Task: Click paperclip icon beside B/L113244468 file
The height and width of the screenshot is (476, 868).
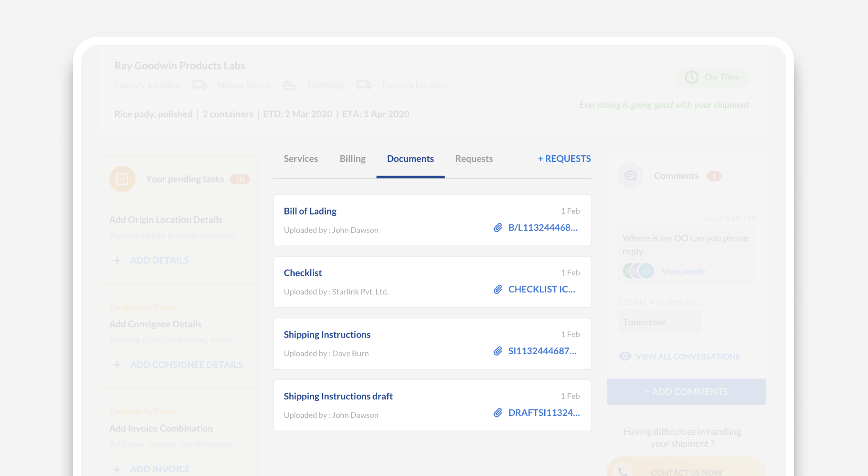Action: pos(498,228)
